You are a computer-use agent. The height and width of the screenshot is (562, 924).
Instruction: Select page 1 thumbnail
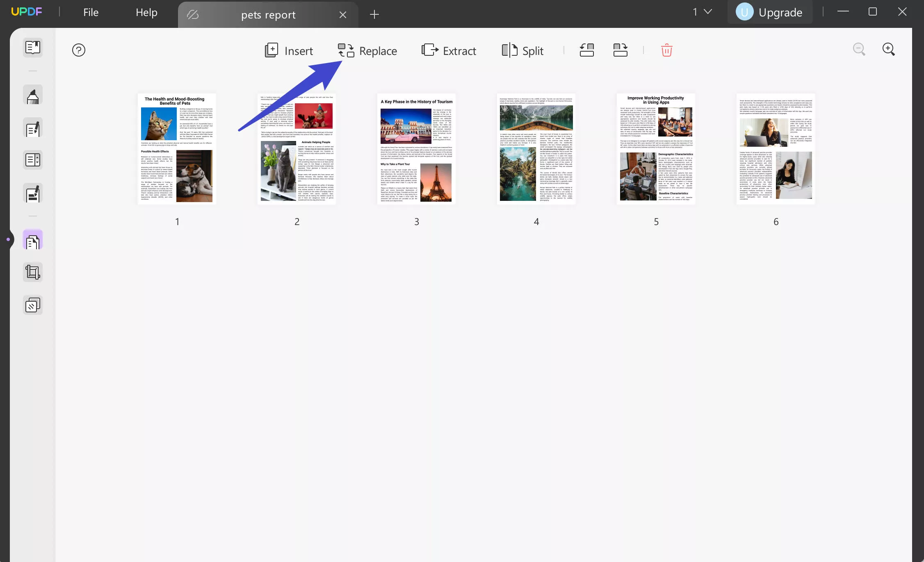click(177, 149)
